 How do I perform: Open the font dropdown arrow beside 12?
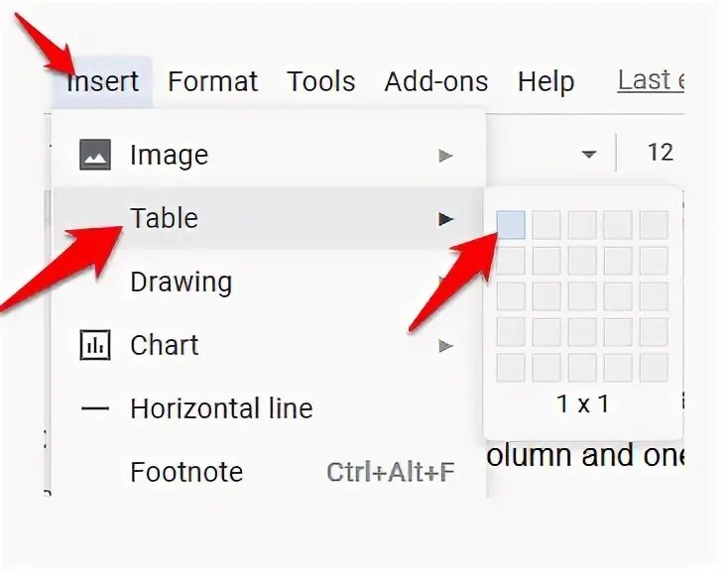pos(589,154)
